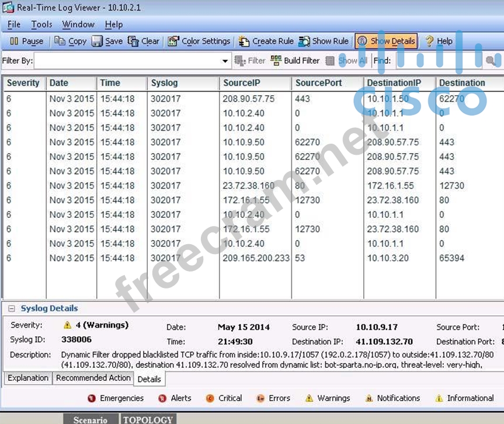Switch to the Recommended Action tab
This screenshot has height=424, width=504.
click(x=93, y=378)
